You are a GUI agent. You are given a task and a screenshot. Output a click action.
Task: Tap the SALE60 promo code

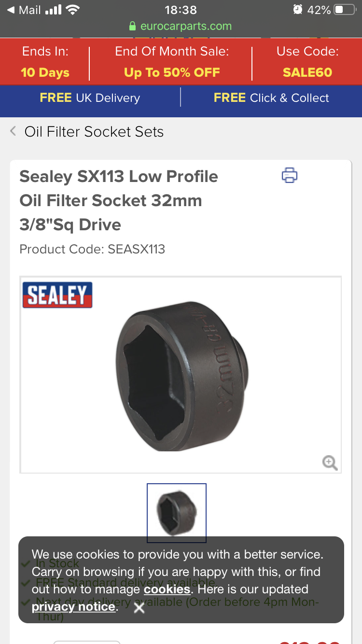[307, 72]
